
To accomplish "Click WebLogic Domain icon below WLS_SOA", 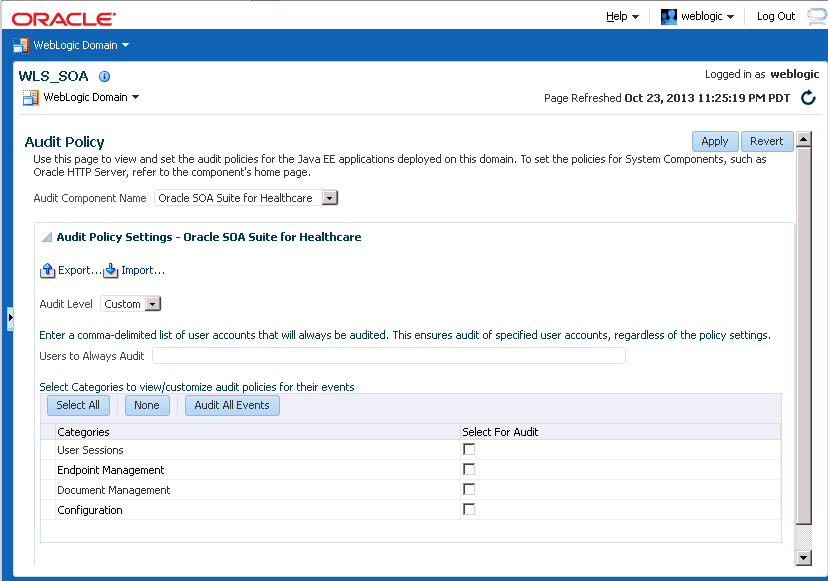I will tap(31, 98).
